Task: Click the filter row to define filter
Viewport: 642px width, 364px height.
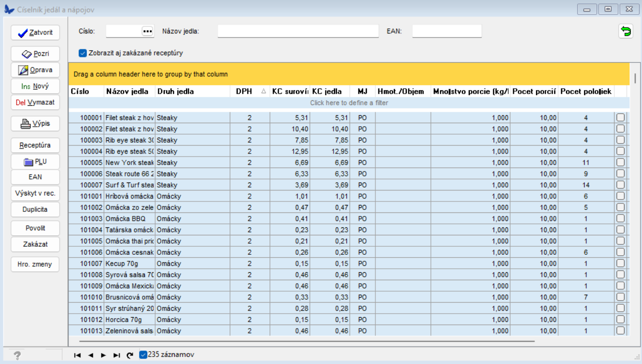Action: click(348, 103)
